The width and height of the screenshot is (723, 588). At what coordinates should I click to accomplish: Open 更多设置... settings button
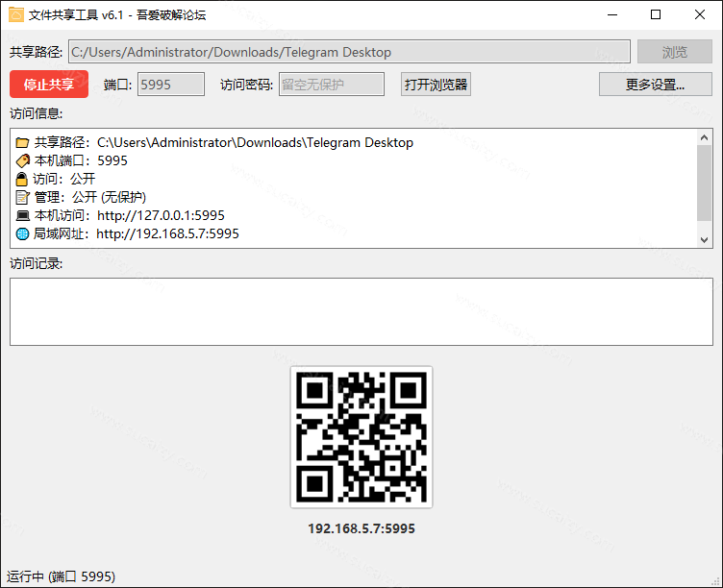tap(656, 85)
